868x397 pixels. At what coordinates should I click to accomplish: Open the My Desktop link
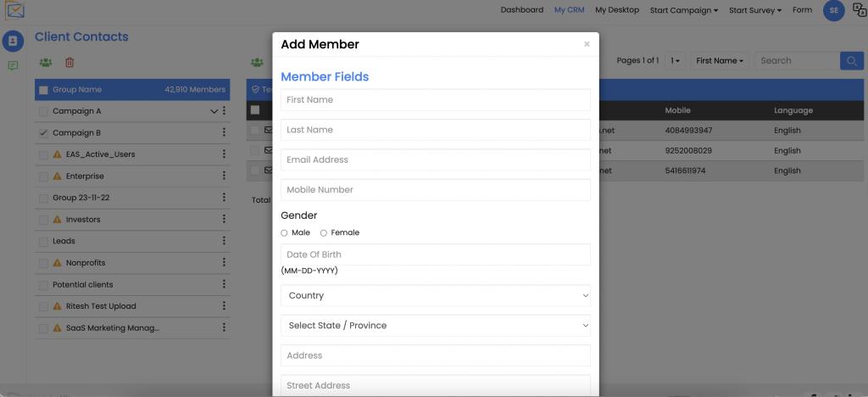(x=617, y=10)
